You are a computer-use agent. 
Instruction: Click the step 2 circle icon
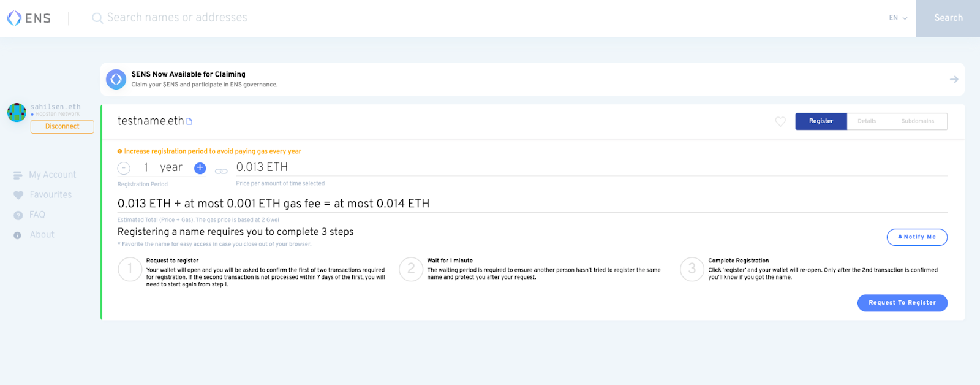(411, 269)
